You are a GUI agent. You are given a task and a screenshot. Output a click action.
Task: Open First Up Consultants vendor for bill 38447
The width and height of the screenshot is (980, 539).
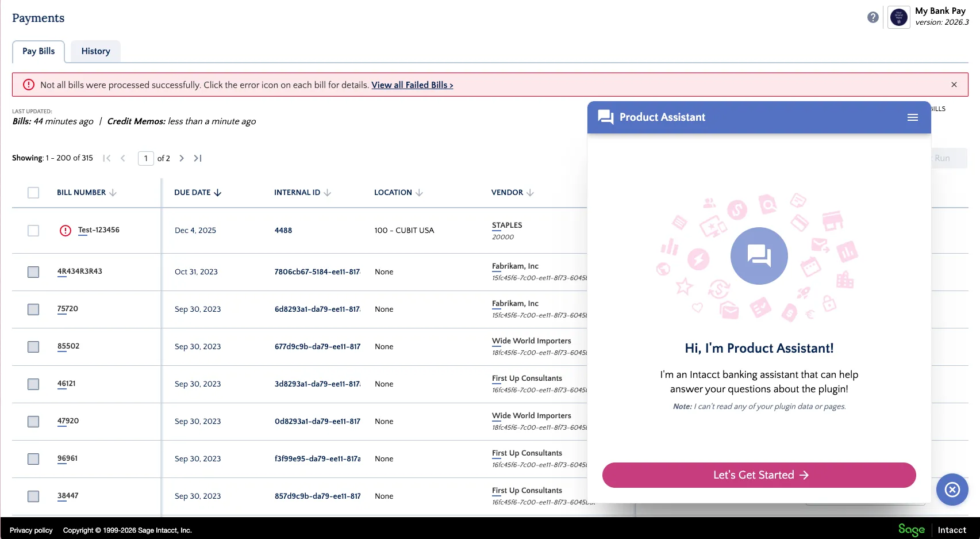click(527, 491)
